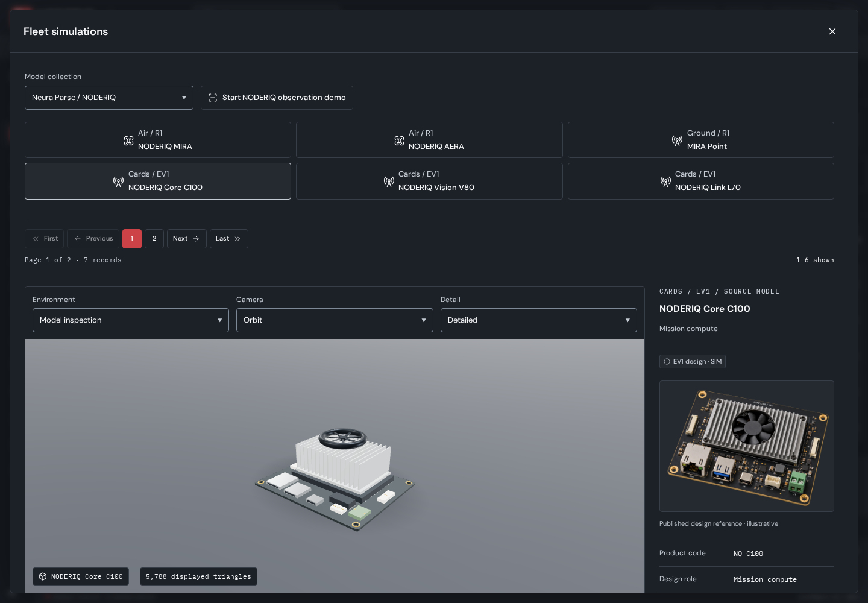Click the Mission compute design role value

[765, 579]
